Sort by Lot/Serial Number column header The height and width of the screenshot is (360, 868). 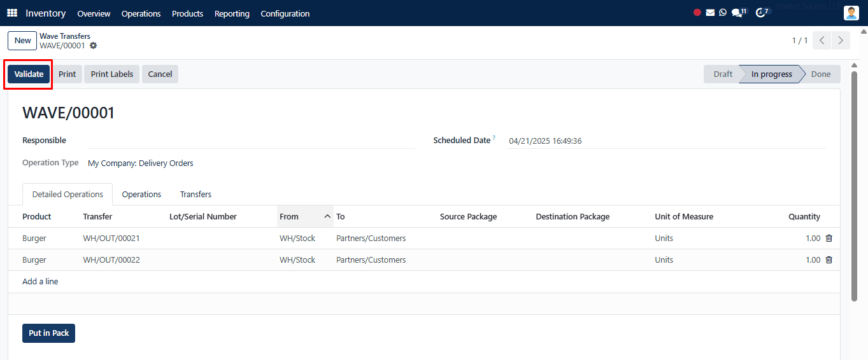(x=203, y=217)
